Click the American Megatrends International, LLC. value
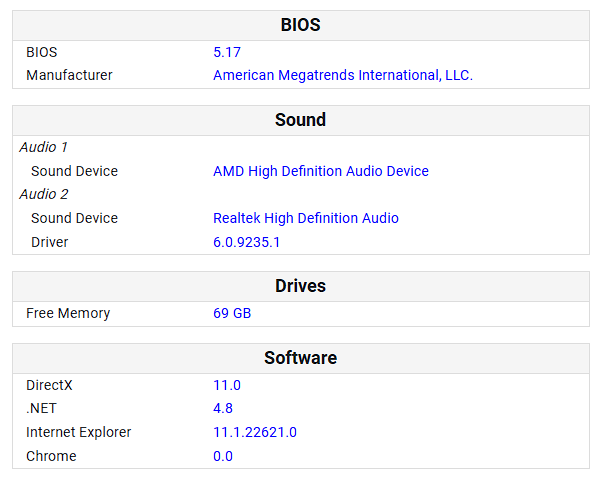The width and height of the screenshot is (599, 477). [x=343, y=75]
